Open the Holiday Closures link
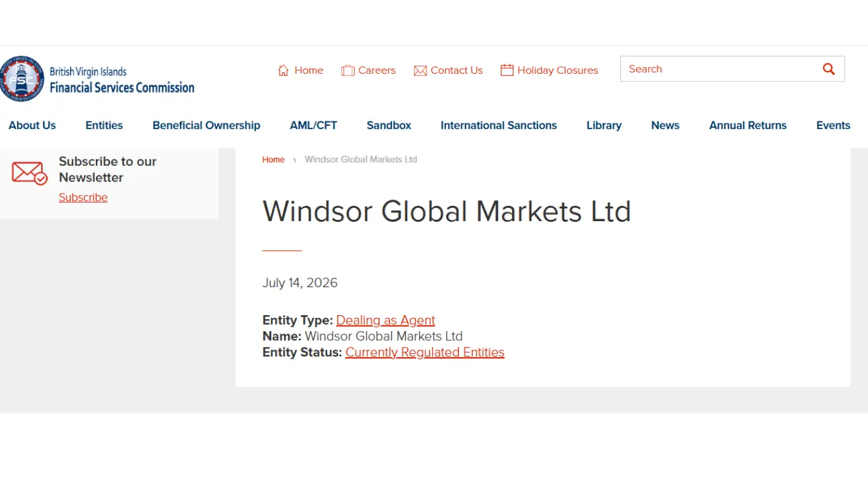868x488 pixels. click(x=558, y=71)
